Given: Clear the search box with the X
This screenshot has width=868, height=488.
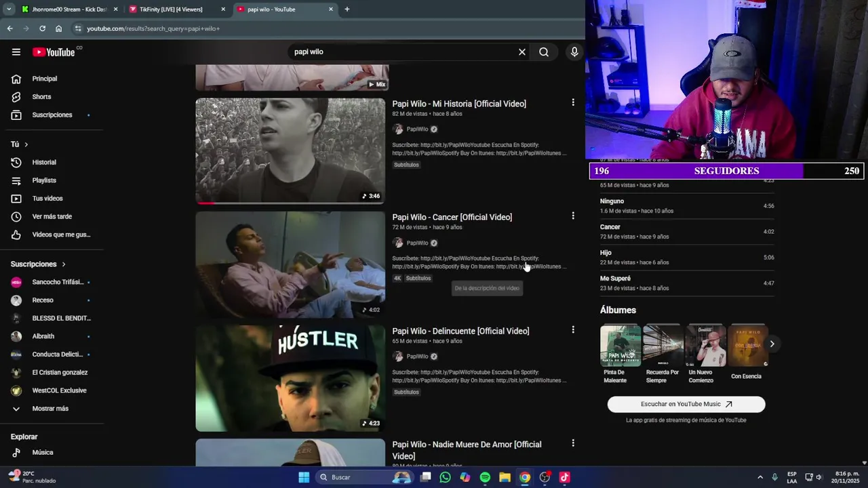Looking at the screenshot, I should (522, 52).
